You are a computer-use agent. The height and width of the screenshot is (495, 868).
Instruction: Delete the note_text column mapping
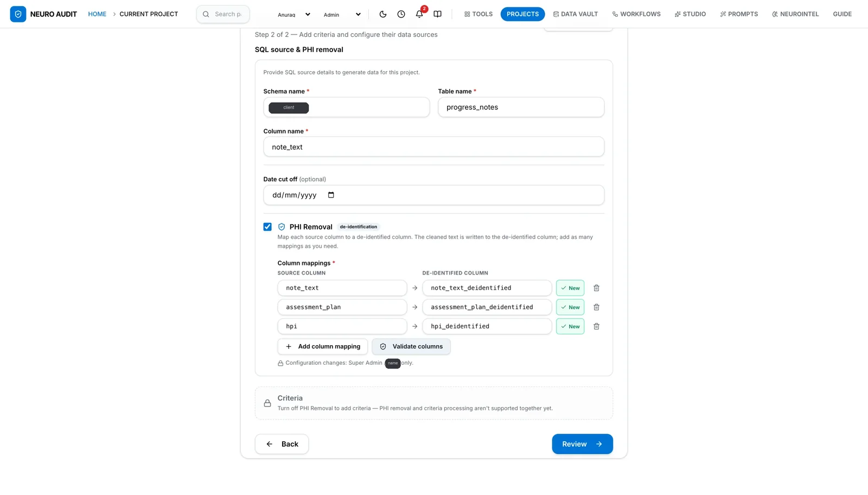[x=596, y=288]
